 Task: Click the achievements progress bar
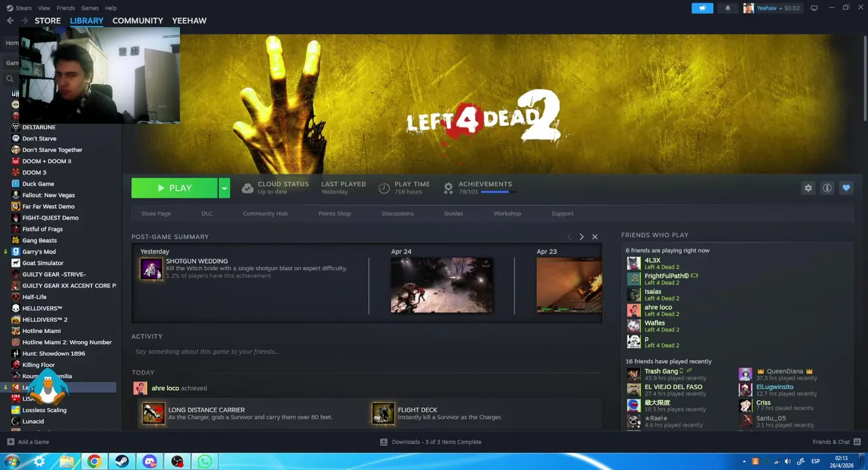(499, 192)
